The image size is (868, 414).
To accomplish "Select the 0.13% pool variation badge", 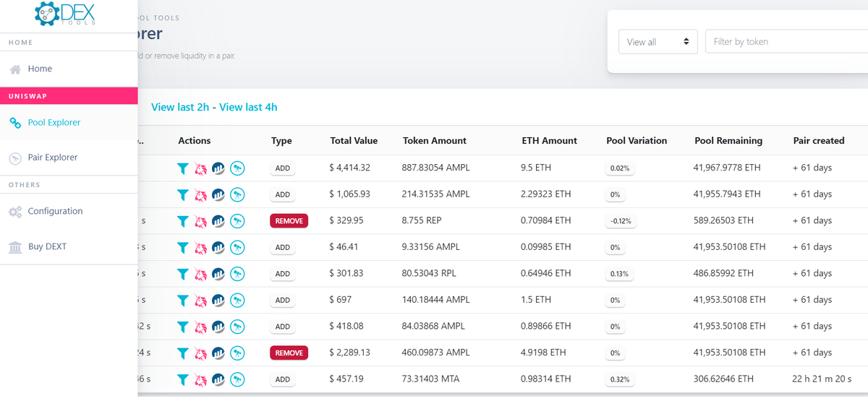I will tap(620, 274).
